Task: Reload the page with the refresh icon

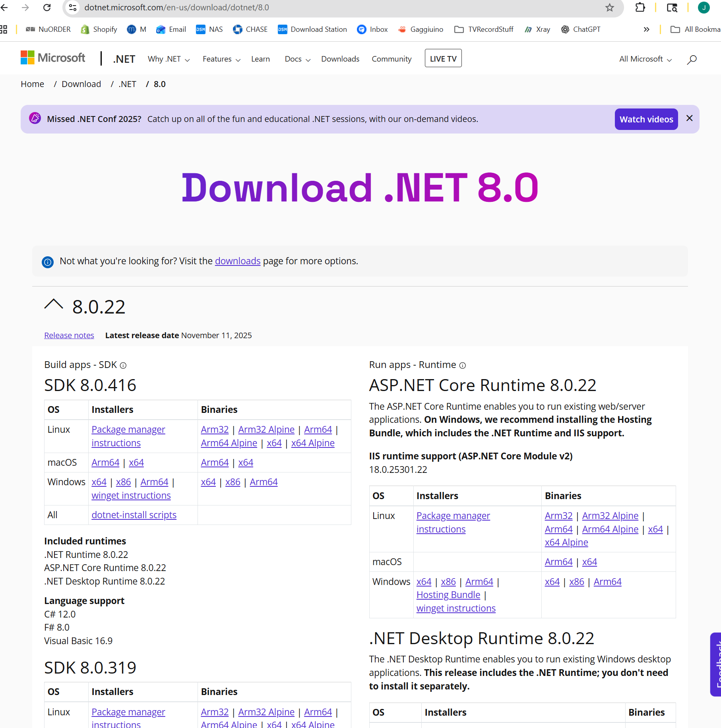Action: pyautogui.click(x=47, y=7)
